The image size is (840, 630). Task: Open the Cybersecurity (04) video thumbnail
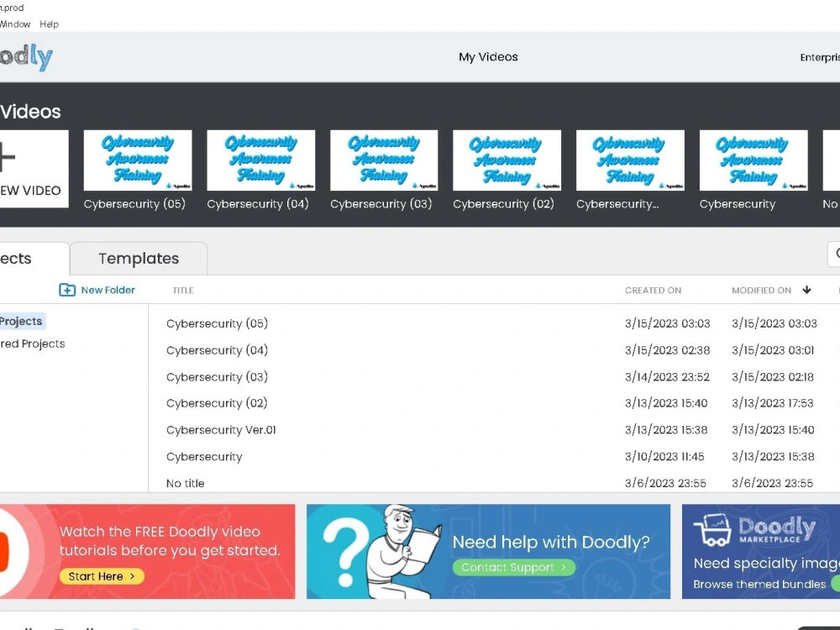click(261, 160)
